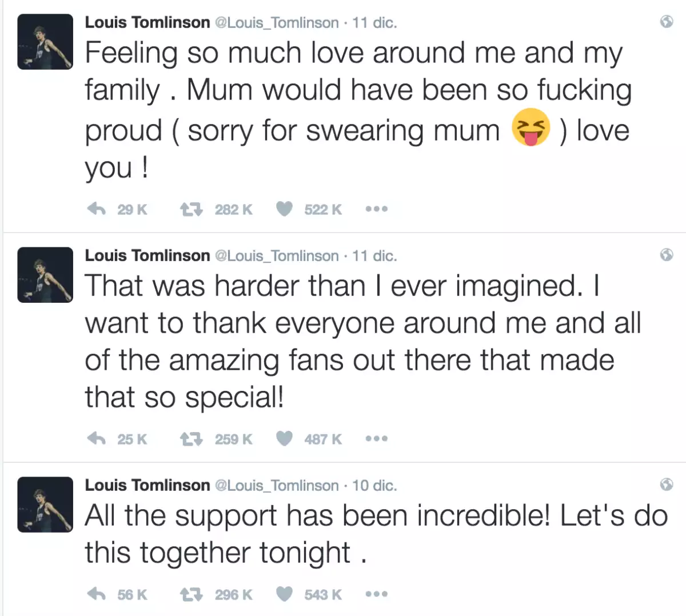This screenshot has height=616, width=686.
Task: Open the profile photo beside "That was harder"
Action: 45,275
